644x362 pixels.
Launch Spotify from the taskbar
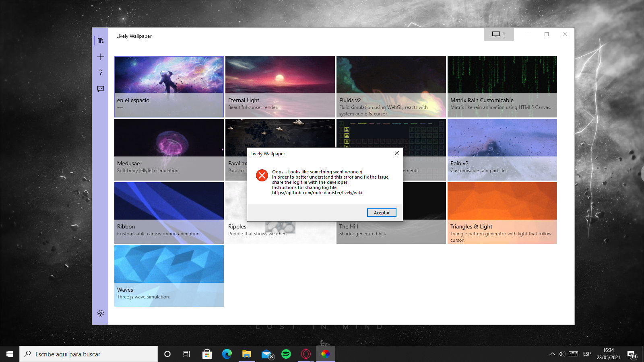pos(286,354)
